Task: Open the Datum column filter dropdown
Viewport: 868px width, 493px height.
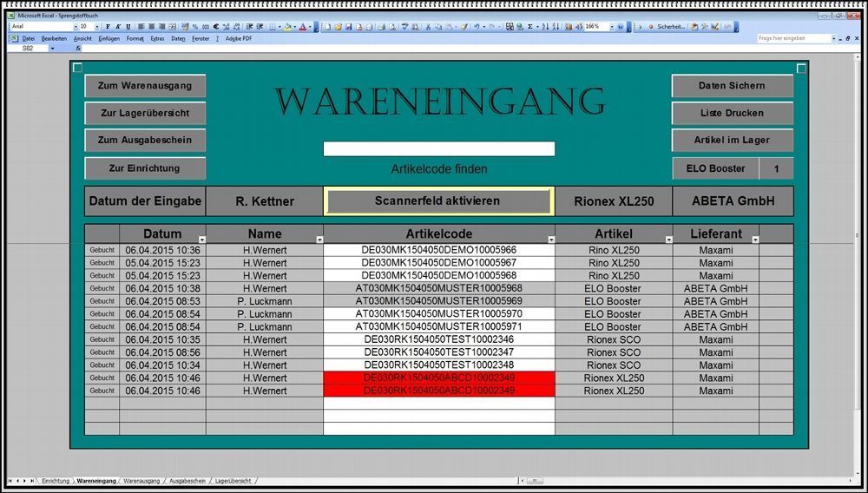Action: click(x=201, y=239)
